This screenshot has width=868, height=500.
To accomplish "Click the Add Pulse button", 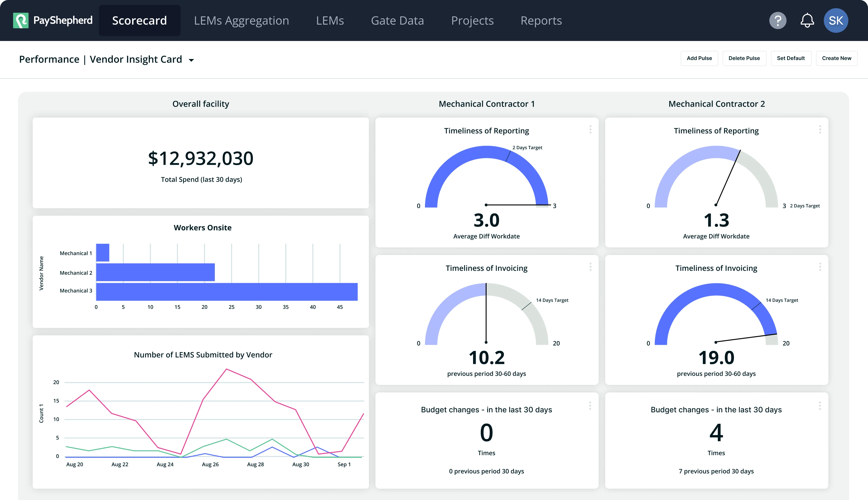I will [x=699, y=58].
